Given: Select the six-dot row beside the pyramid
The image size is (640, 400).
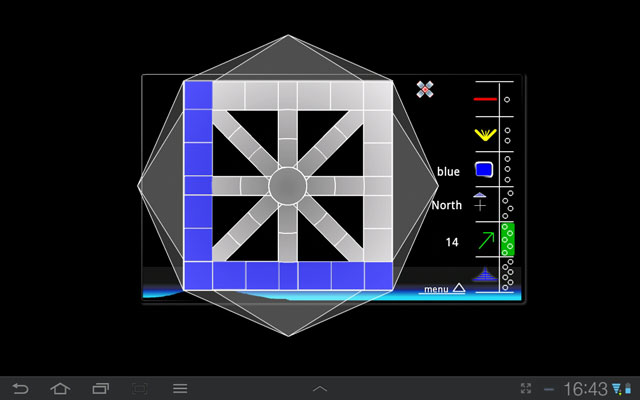Looking at the screenshot, I should [x=507, y=275].
